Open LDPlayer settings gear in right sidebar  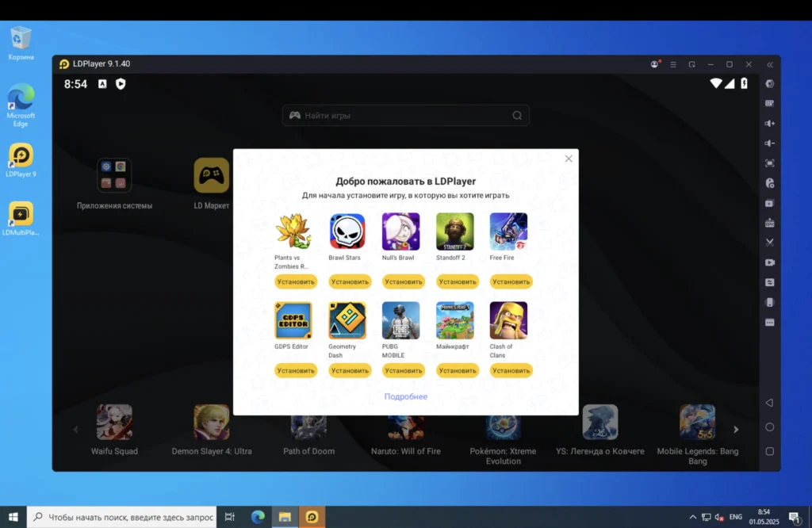tap(769, 84)
